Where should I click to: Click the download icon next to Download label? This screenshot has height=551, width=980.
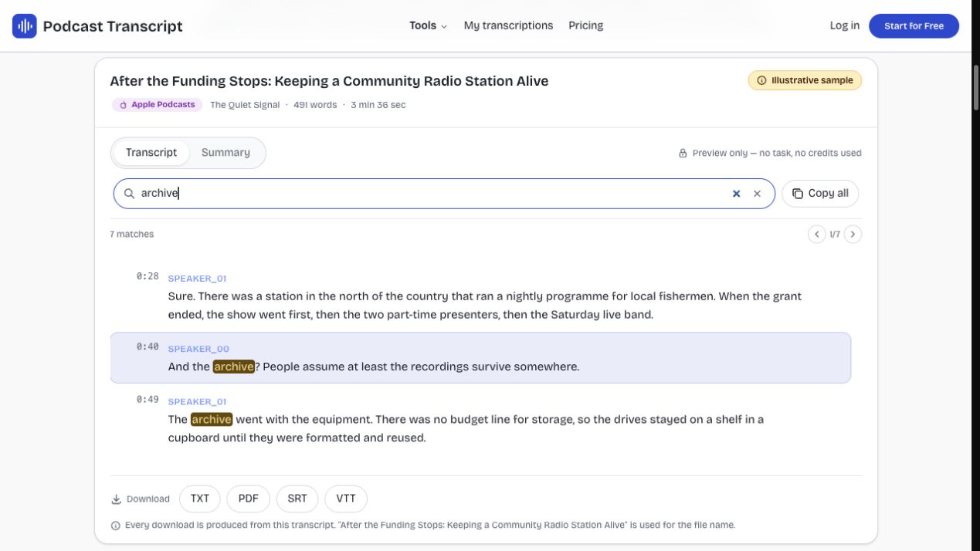116,499
